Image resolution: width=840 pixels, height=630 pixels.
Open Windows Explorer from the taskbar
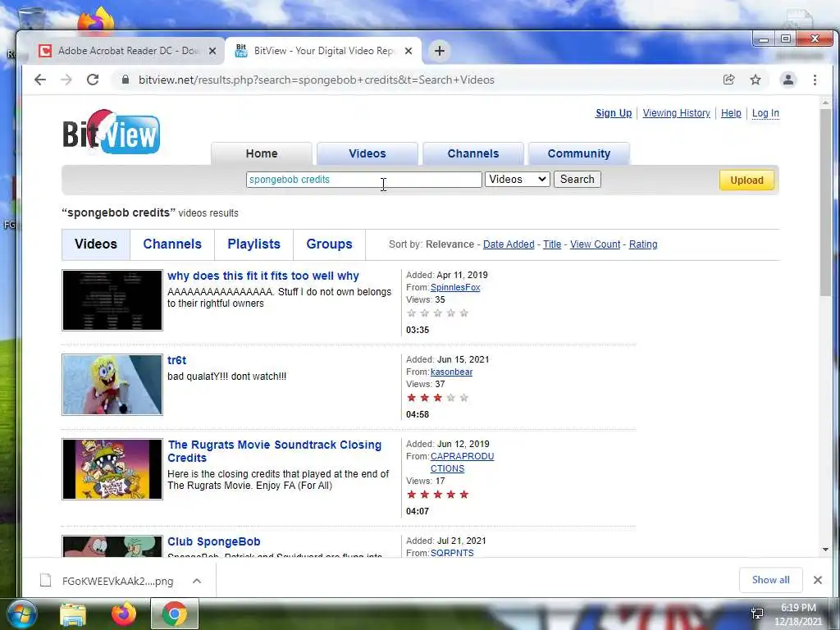point(73,614)
